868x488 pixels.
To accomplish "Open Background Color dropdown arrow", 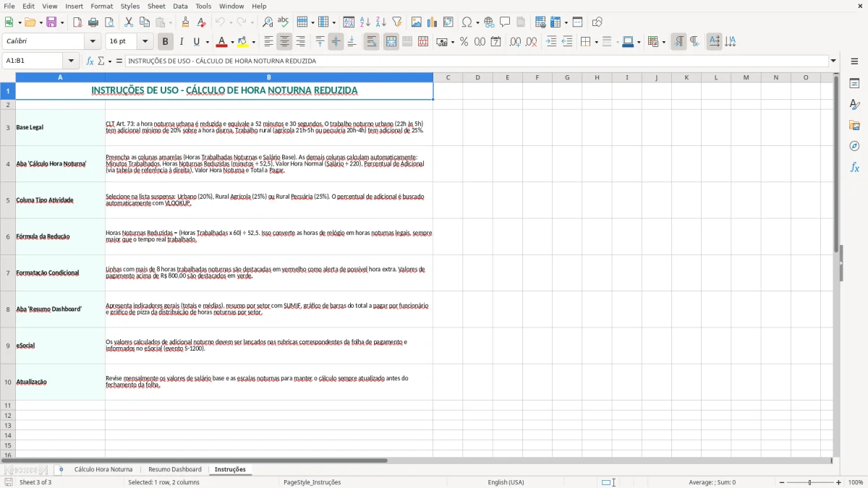I will pyautogui.click(x=253, y=42).
